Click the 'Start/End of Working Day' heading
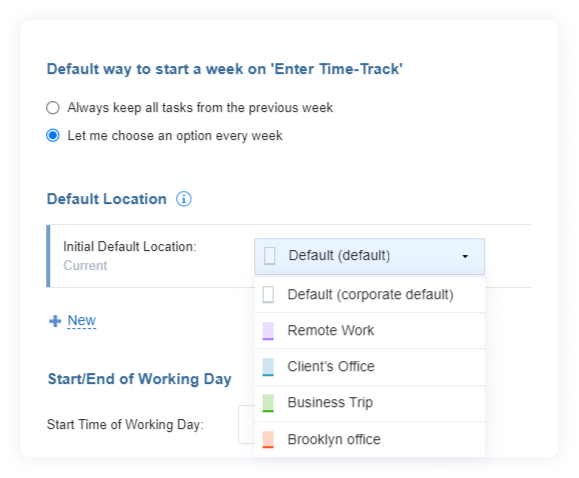 coord(140,379)
